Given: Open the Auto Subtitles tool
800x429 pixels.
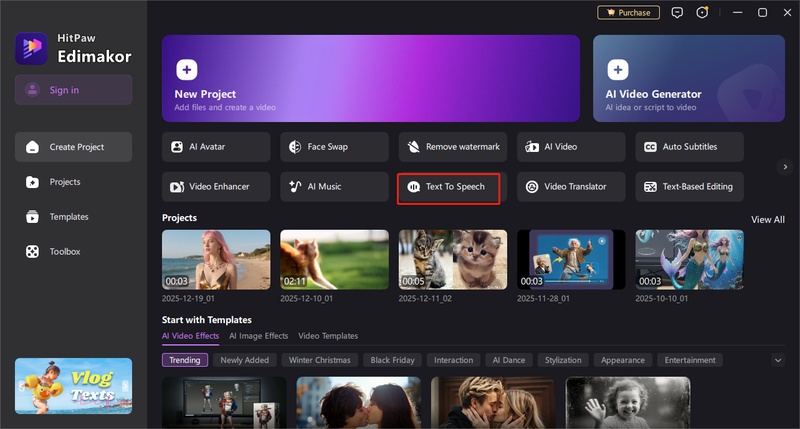Looking at the screenshot, I should (x=689, y=147).
